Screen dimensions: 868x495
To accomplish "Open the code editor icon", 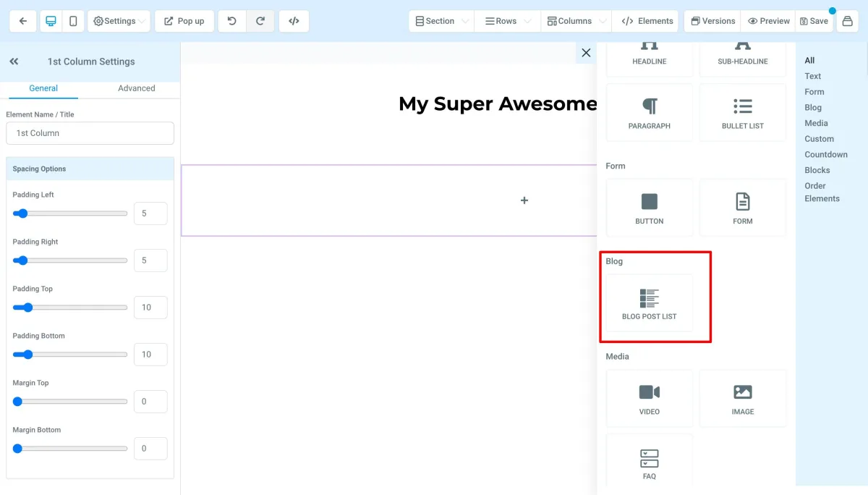I will point(294,21).
